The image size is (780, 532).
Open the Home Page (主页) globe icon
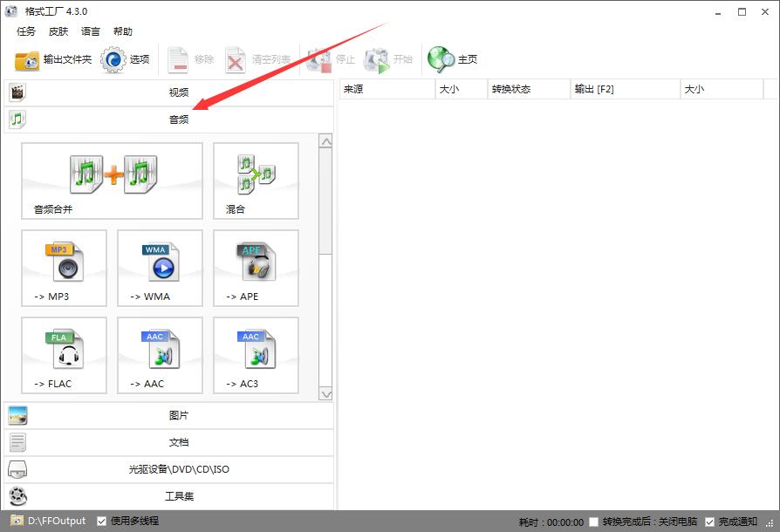[x=441, y=60]
